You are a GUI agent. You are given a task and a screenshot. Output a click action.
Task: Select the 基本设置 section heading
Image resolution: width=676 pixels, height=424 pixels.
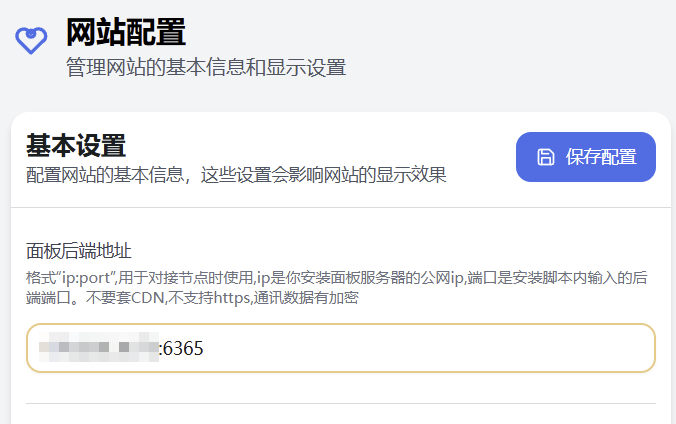pyautogui.click(x=76, y=145)
